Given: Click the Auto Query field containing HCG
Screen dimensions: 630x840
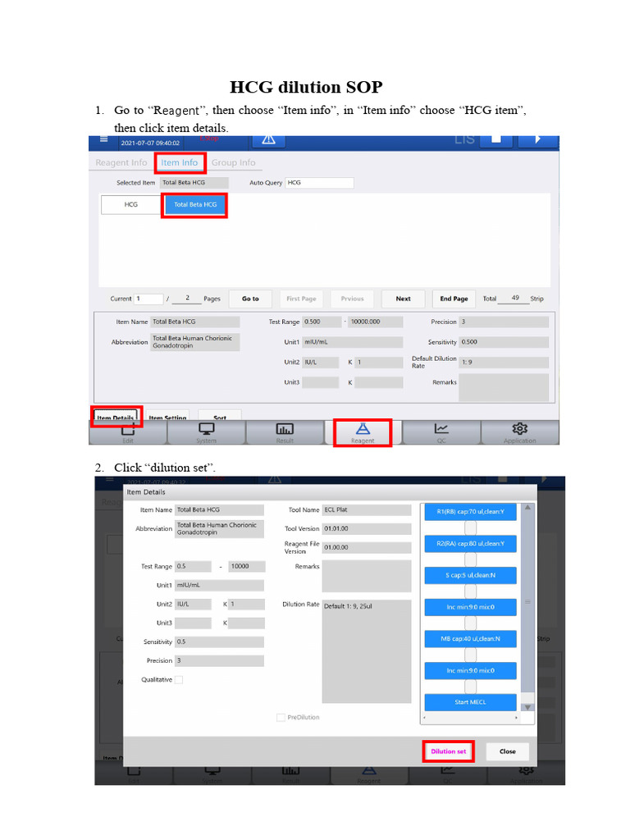Looking at the screenshot, I should (319, 183).
